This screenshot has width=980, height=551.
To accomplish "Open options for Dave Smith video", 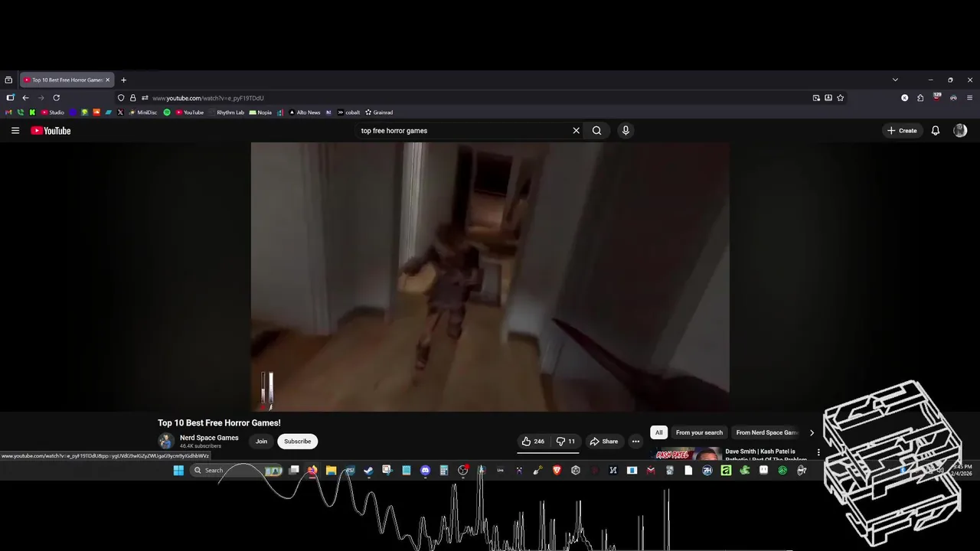I will pos(818,452).
